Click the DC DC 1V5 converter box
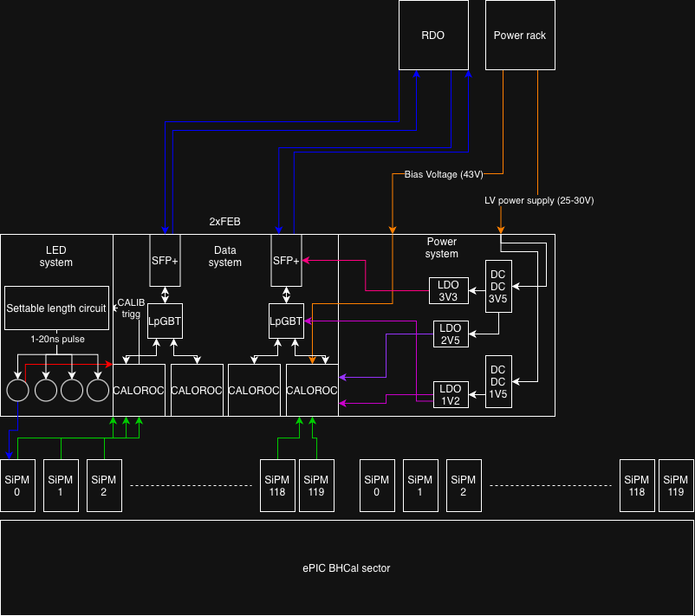This screenshot has width=695, height=616. click(x=498, y=381)
